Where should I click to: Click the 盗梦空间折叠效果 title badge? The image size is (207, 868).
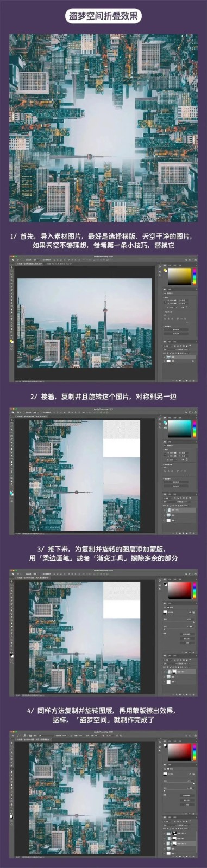tap(103, 16)
